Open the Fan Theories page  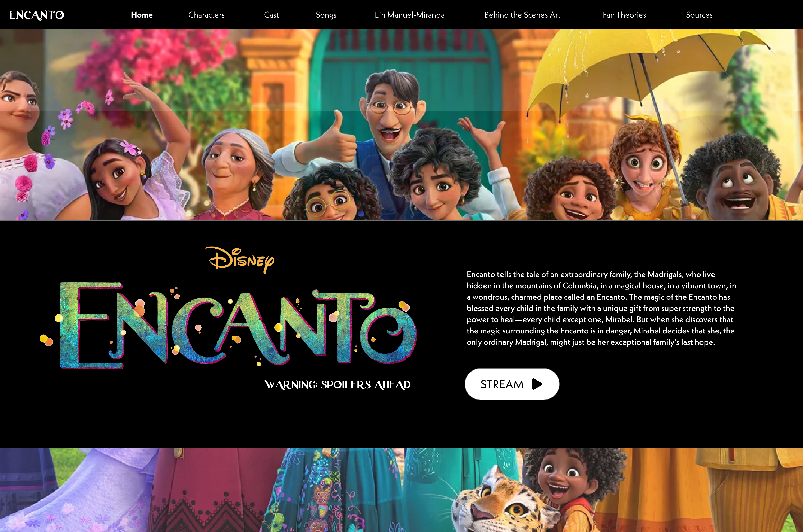[624, 15]
